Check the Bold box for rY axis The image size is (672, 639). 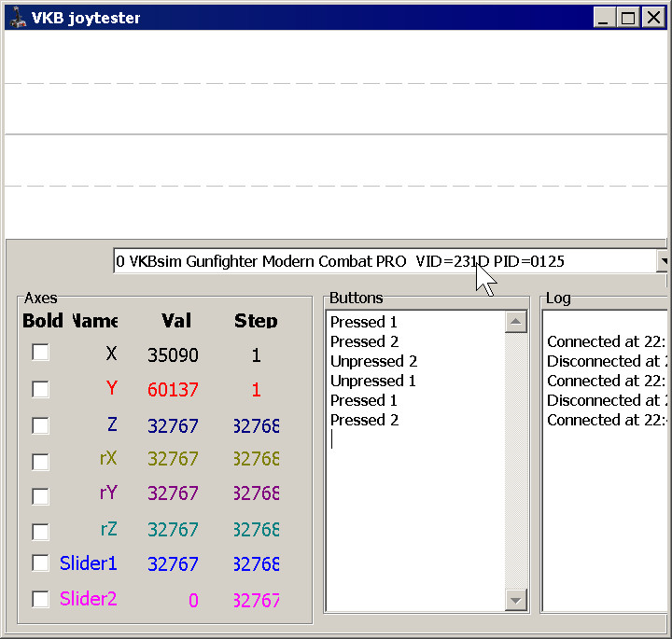click(40, 496)
